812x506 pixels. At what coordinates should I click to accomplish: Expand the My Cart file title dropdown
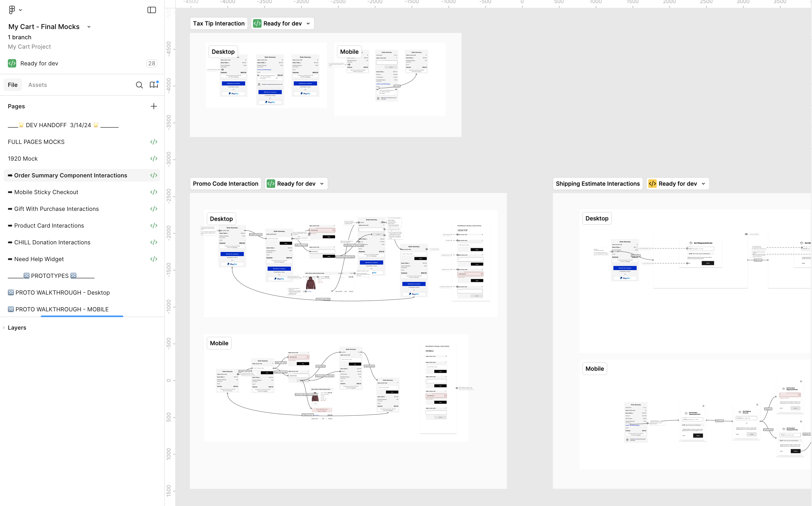[89, 27]
